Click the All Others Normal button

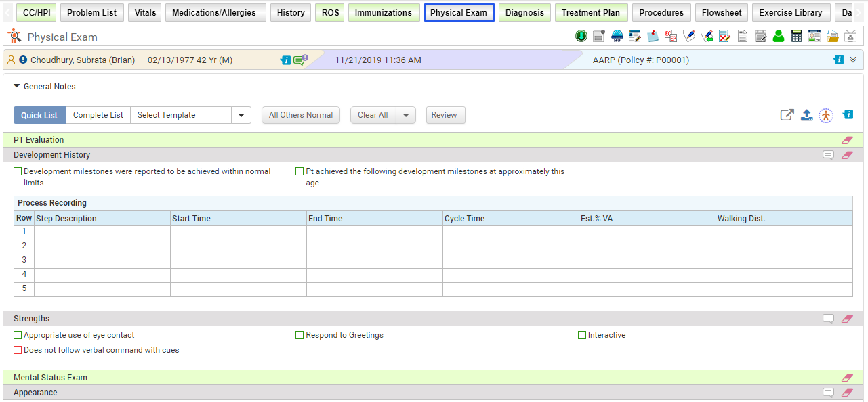pos(301,115)
